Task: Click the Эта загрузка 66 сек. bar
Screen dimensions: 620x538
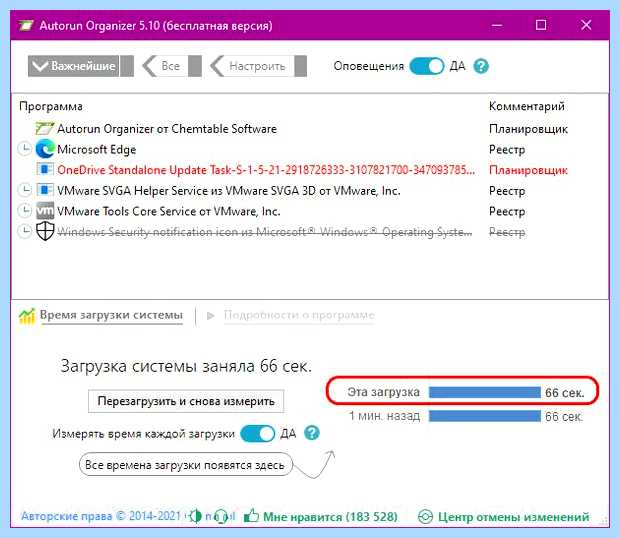Action: pos(484,393)
